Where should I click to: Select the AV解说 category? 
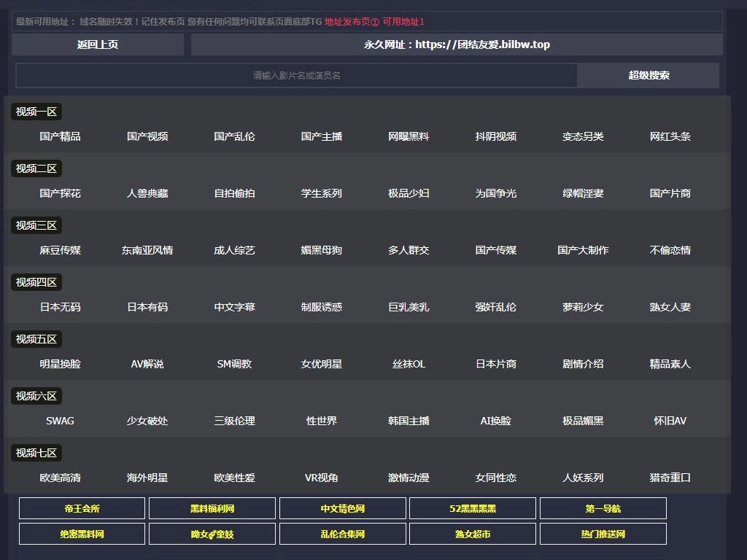(147, 364)
